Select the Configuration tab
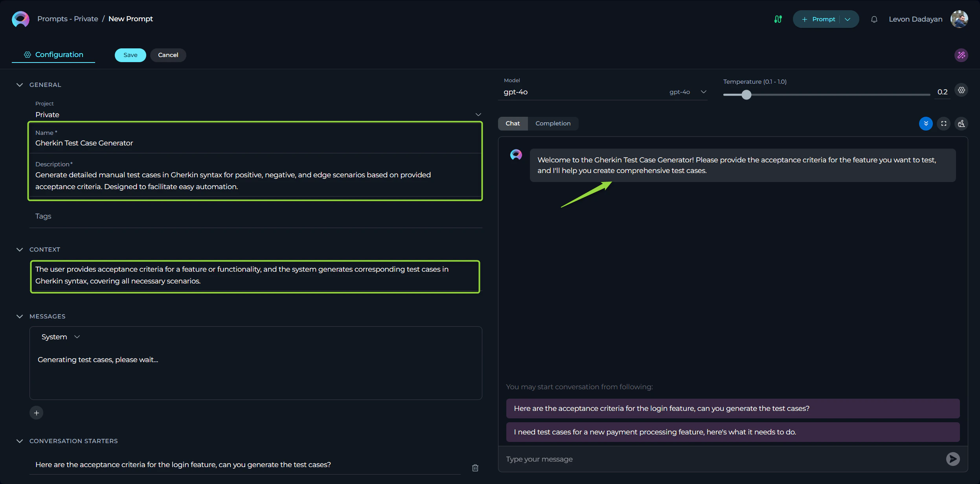 (53, 55)
